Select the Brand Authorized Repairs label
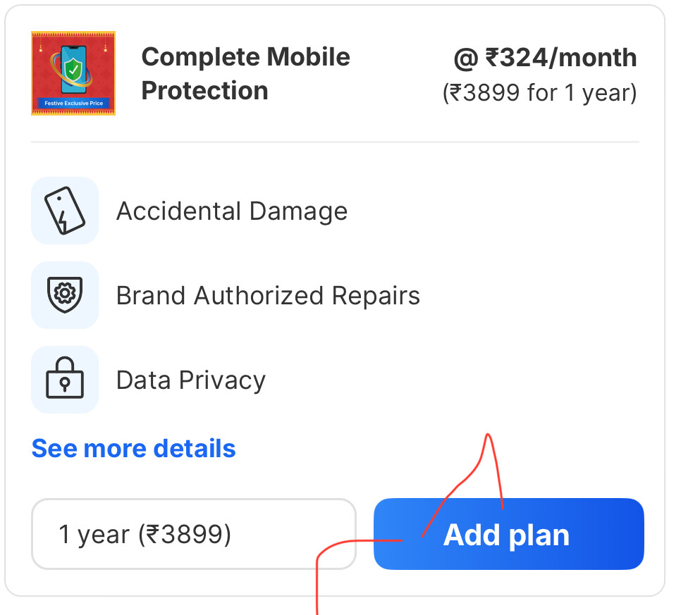Screen dimensions: 700x615 268,295
